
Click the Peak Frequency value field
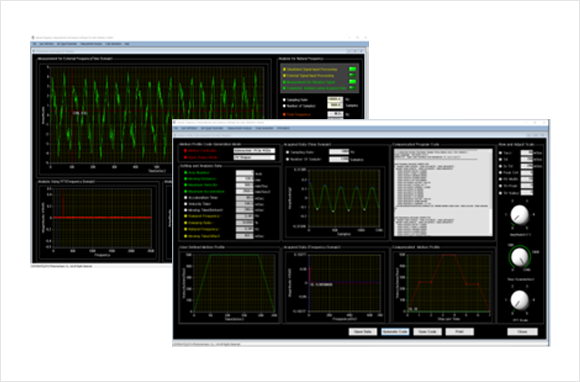click(x=335, y=115)
